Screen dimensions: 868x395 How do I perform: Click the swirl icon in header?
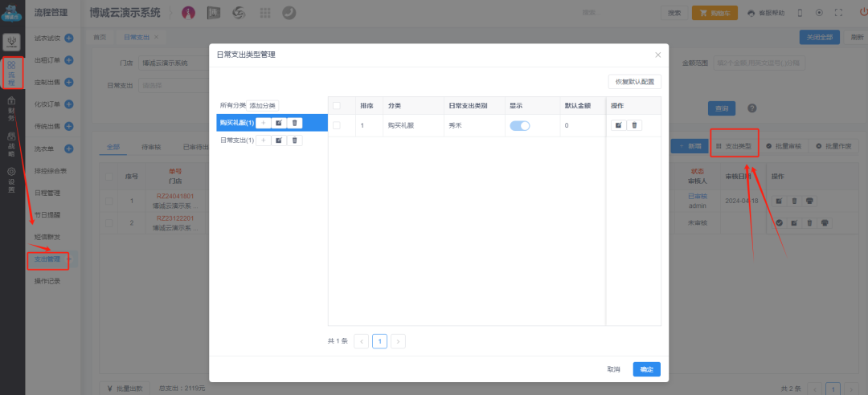240,13
